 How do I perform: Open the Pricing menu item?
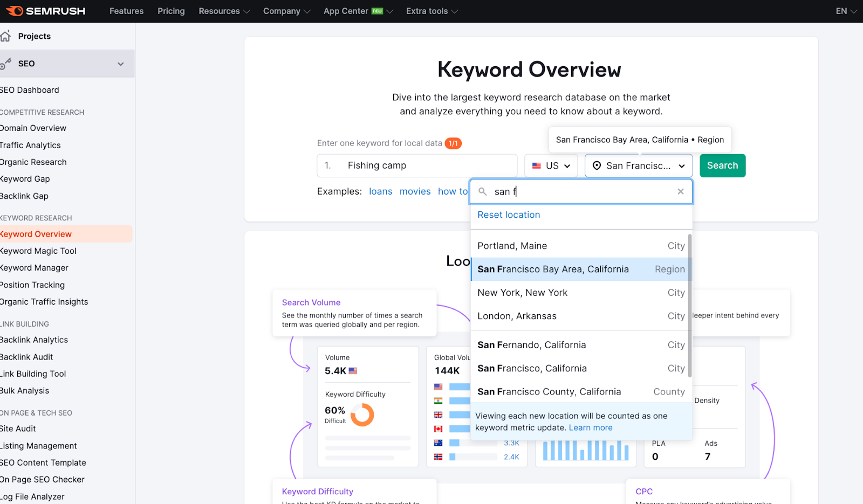[171, 11]
